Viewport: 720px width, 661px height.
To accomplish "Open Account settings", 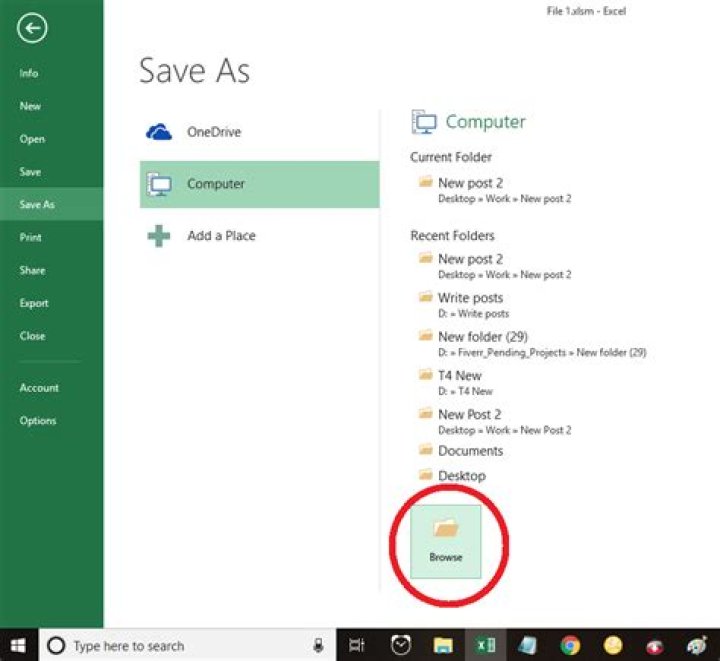I will click(x=39, y=388).
